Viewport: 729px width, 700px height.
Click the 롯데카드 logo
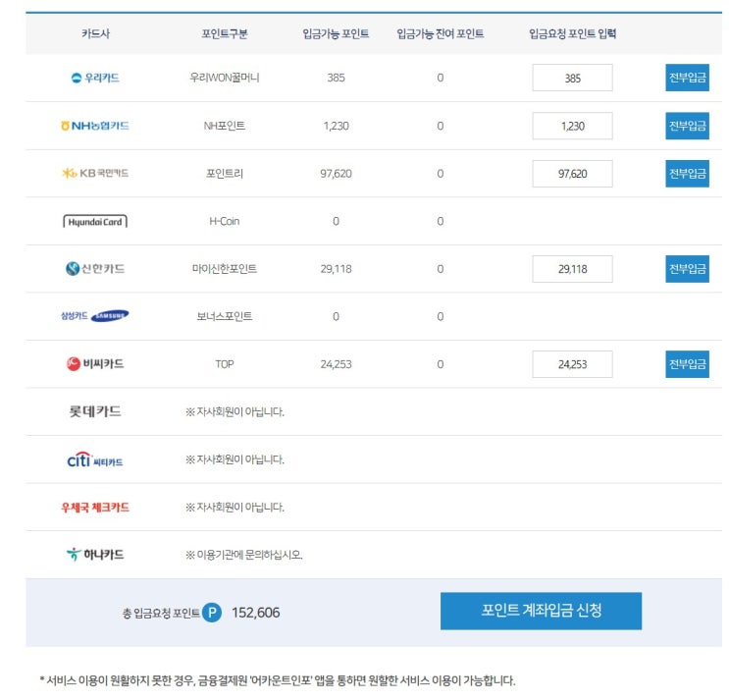95,411
